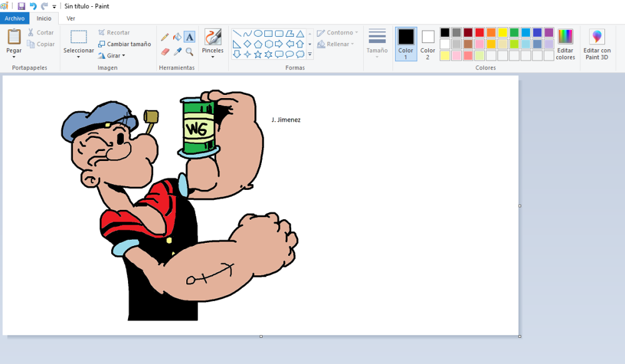Viewport: 625px width, 364px height.
Task: Save the file from the quick access toolbar
Action: [22, 6]
